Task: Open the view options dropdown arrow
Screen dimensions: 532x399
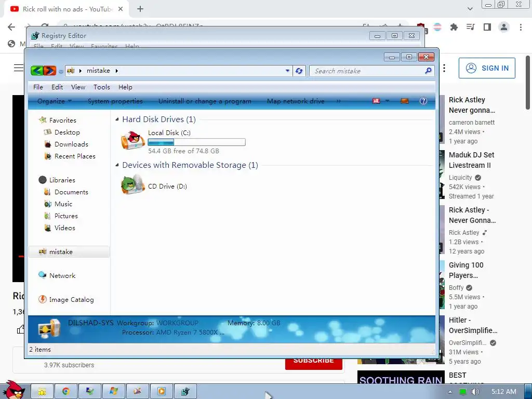Action: 387,101
